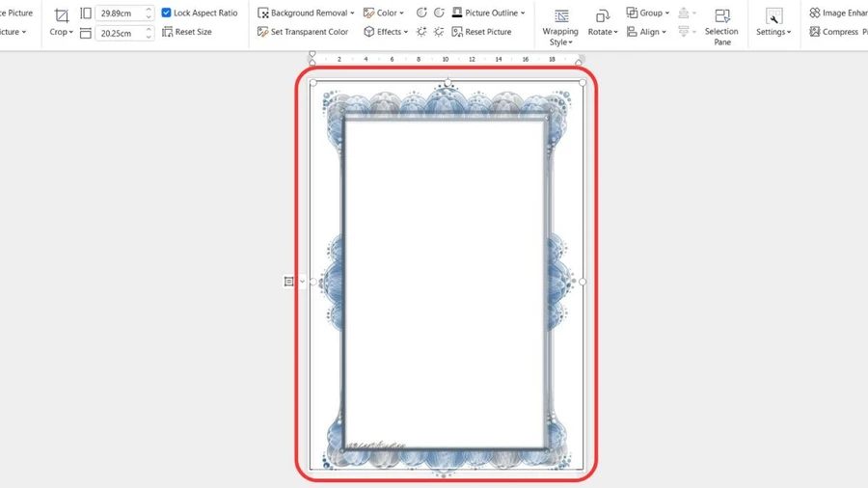
Task: Increase width with the 20.25cm up arrow
Action: pos(149,29)
